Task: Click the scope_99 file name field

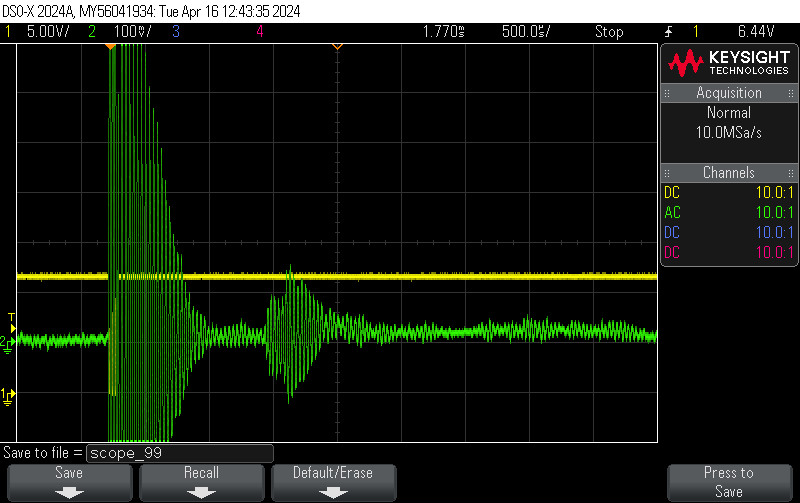Action: (x=180, y=453)
